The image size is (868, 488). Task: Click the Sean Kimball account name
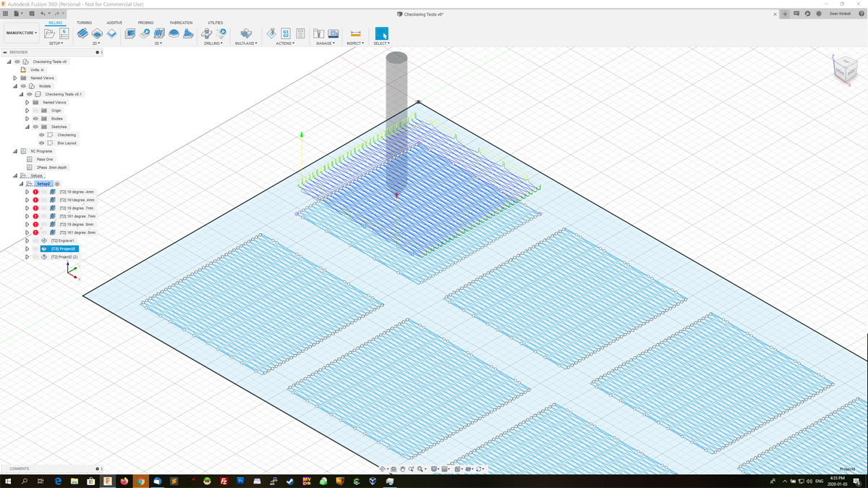tap(840, 14)
